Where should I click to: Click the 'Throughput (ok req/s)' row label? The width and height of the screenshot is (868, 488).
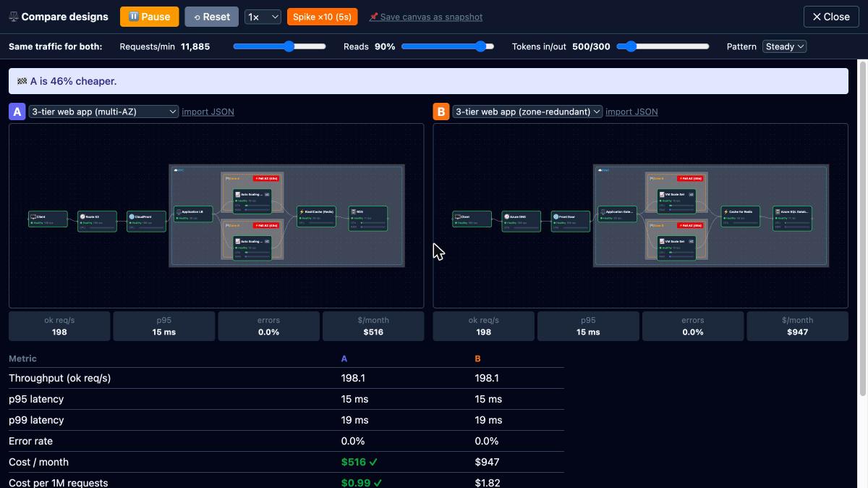(59, 378)
